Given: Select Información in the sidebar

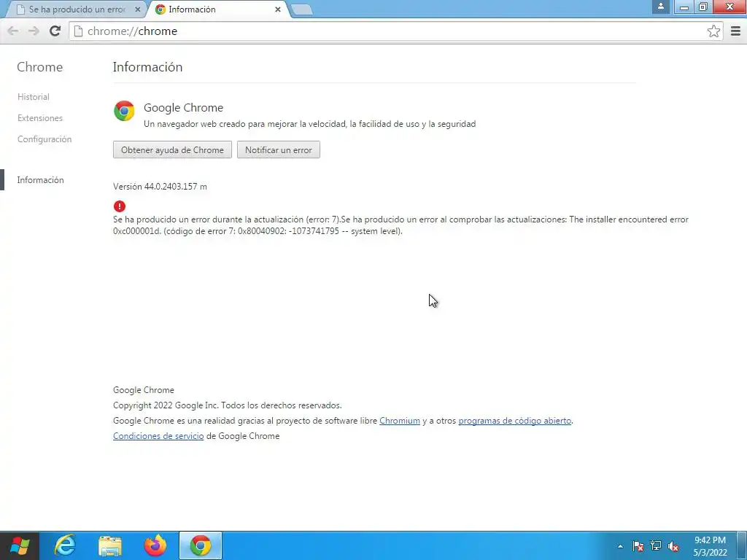Looking at the screenshot, I should tap(41, 180).
